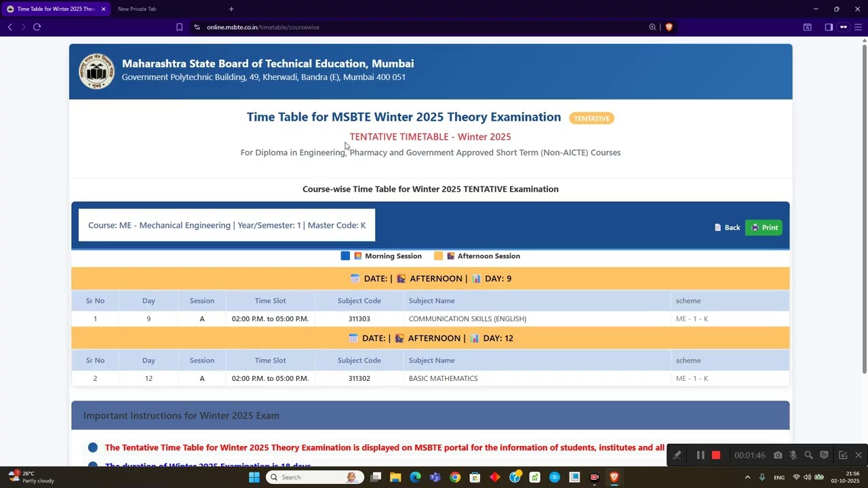The width and height of the screenshot is (868, 488).
Task: Open Microsoft Edge from the taskbar
Action: [x=415, y=477]
